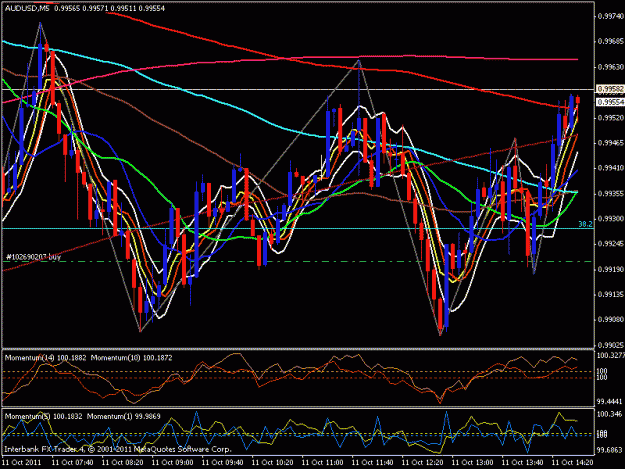The height and width of the screenshot is (469, 625).
Task: Click the 0.99630 price scale label
Action: [x=610, y=67]
